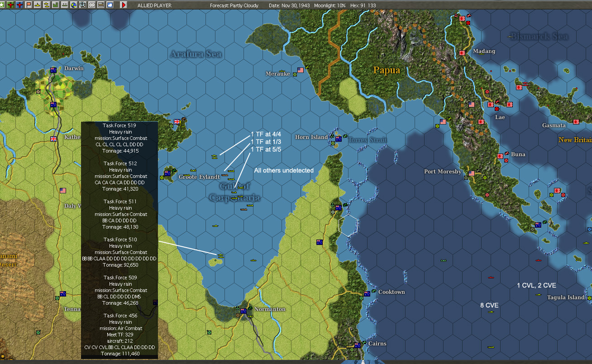Open the red plane on blue button
Screen dimensions: 592x364
(20, 5)
